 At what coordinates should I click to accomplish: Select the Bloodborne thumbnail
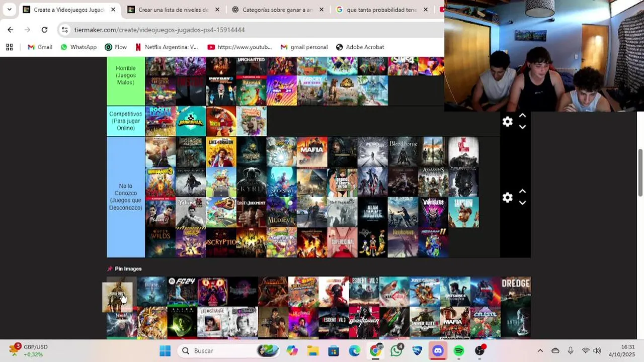pyautogui.click(x=403, y=152)
